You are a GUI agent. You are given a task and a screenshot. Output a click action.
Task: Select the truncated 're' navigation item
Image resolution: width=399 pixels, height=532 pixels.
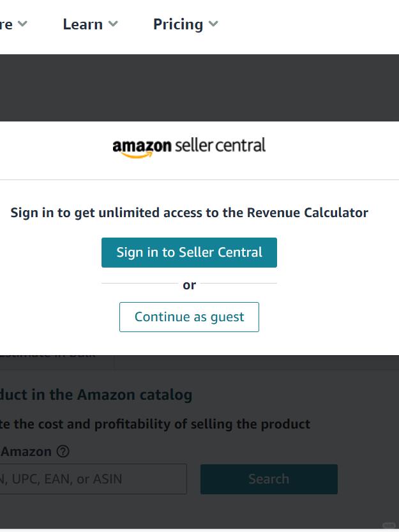[x=6, y=24]
